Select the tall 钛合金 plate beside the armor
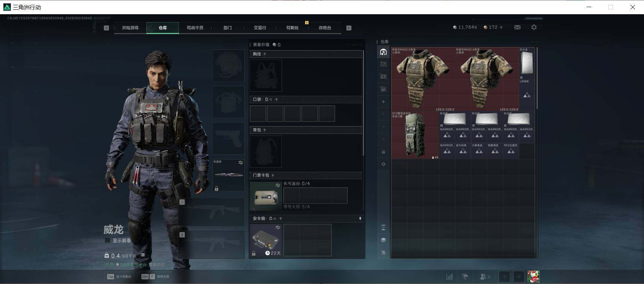Image resolution: width=644 pixels, height=284 pixels. point(527,63)
